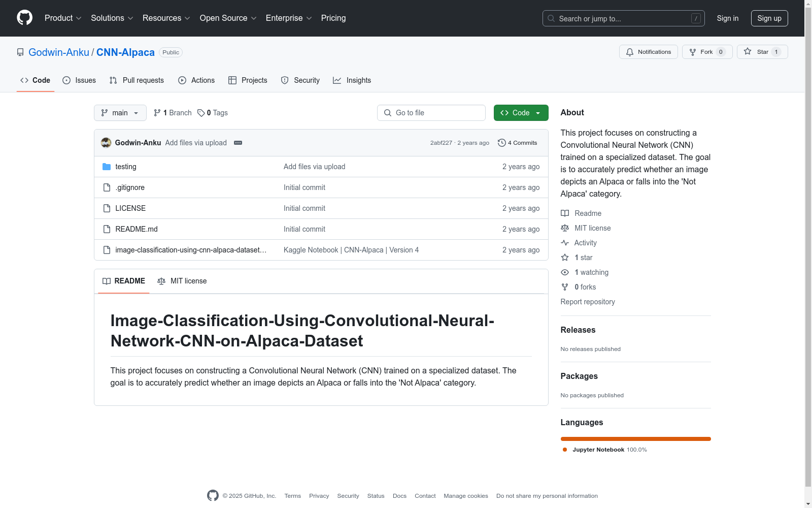View the 0 Tags link
Viewport: 812px width, 508px height.
tap(213, 113)
